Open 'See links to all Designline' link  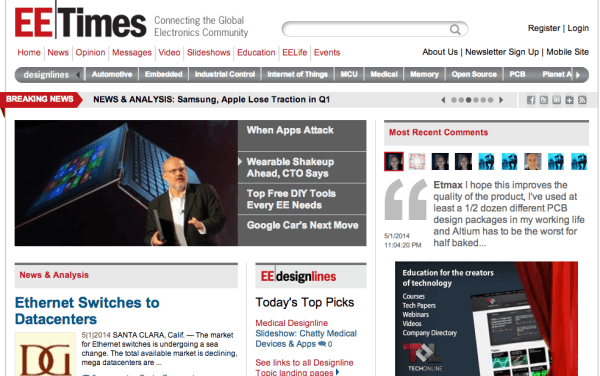(x=304, y=367)
